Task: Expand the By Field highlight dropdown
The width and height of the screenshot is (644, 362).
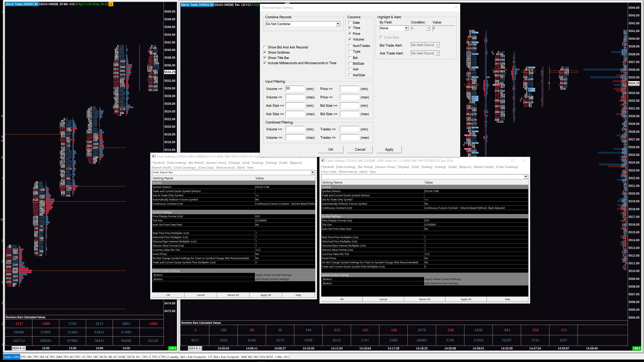Action: [x=406, y=28]
